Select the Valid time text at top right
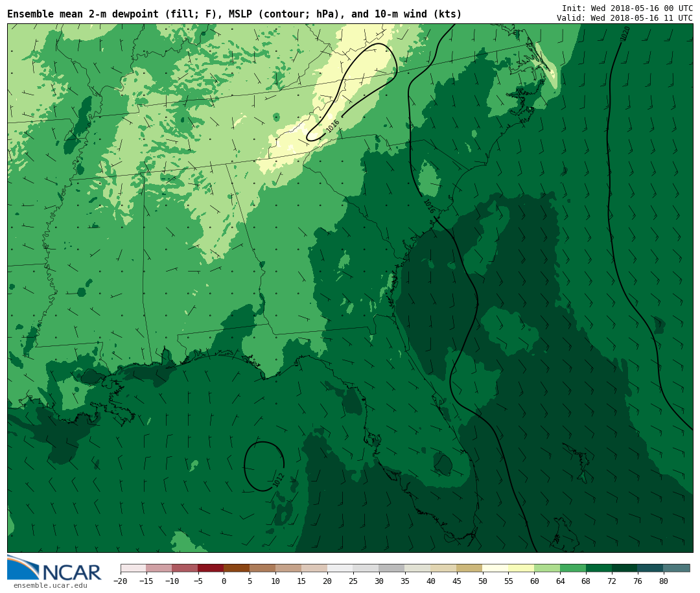 pyautogui.click(x=624, y=17)
